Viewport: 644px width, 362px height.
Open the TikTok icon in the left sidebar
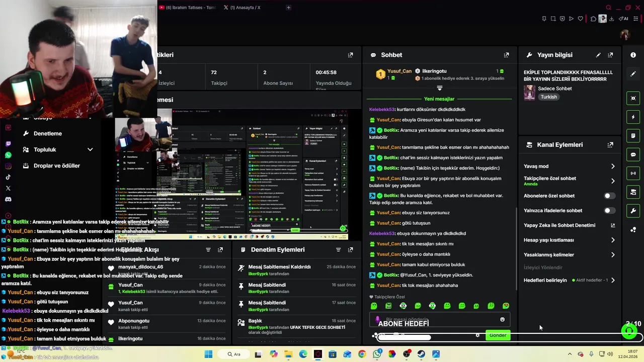pyautogui.click(x=8, y=177)
